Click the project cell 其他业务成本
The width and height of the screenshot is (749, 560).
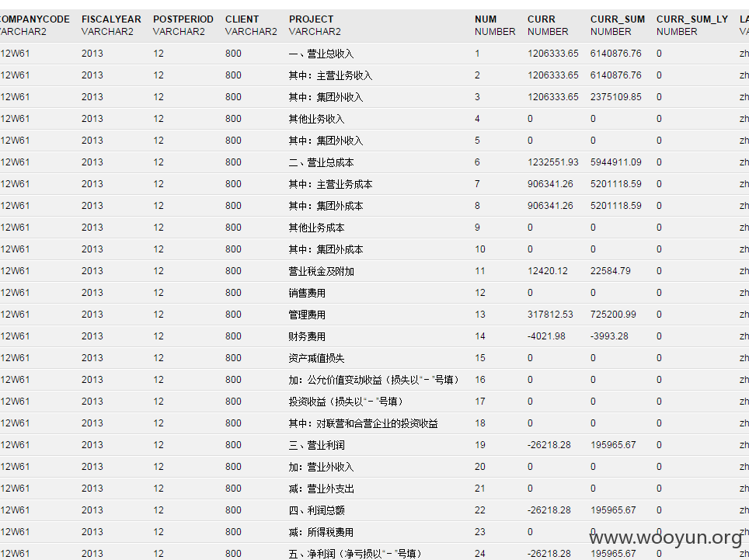point(316,228)
